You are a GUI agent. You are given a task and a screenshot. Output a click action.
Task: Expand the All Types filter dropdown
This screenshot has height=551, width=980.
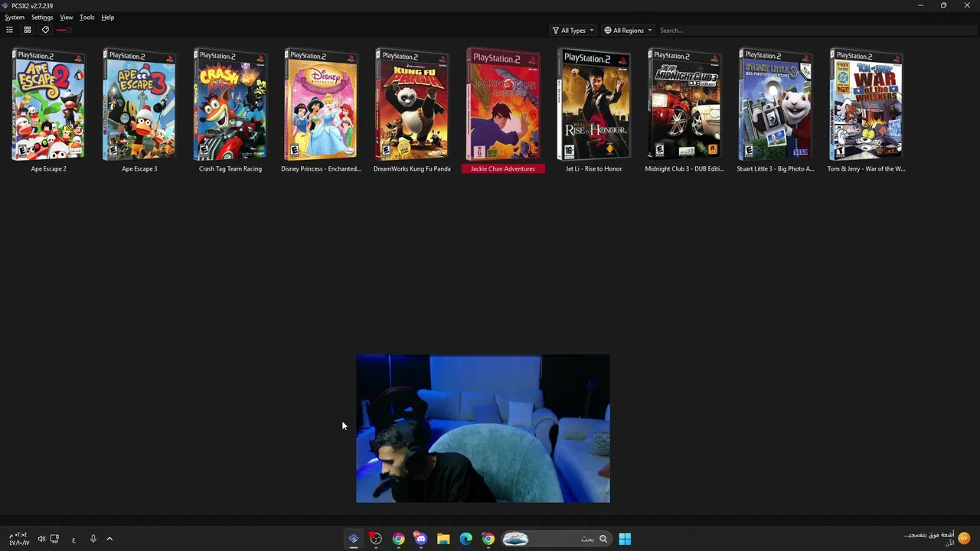573,31
